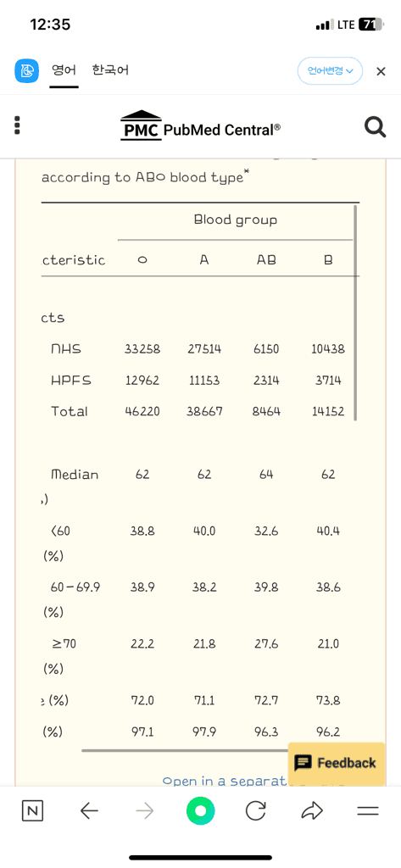The width and height of the screenshot is (401, 868).
Task: Click the table's vertical scrollbar
Action: (x=355, y=313)
